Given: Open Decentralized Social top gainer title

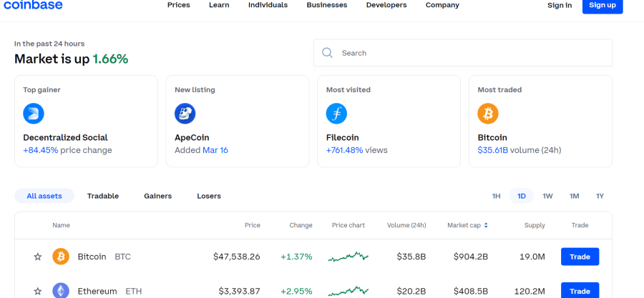Looking at the screenshot, I should click(65, 137).
